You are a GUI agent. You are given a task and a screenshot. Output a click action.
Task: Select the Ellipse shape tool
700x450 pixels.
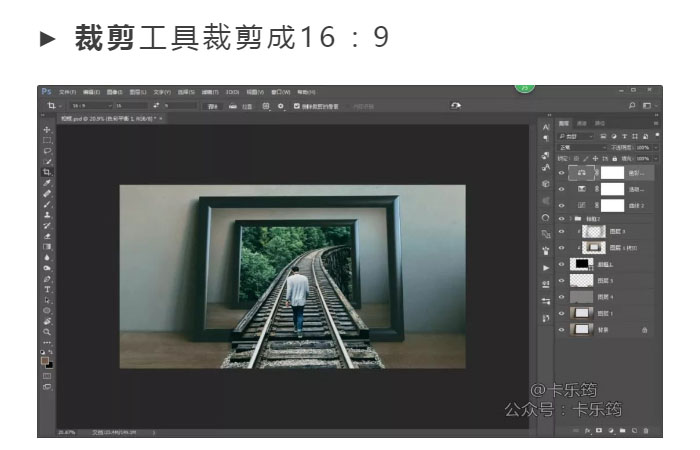point(47,311)
